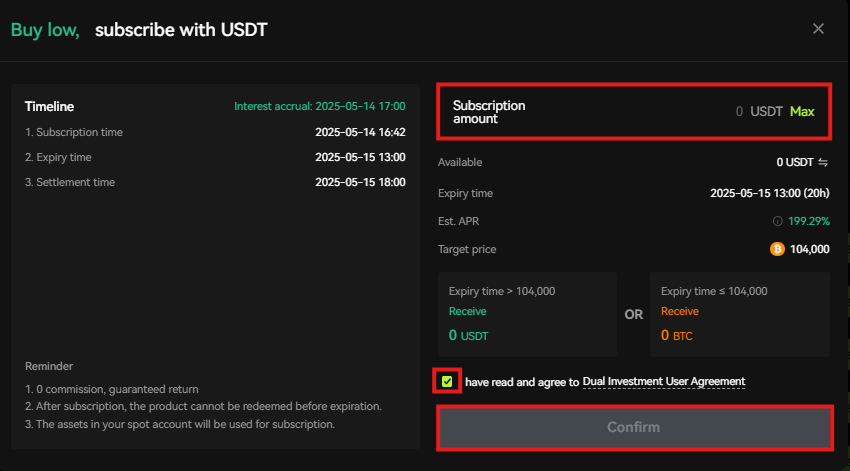Click the Buy low heading
Image resolution: width=850 pixels, height=471 pixels.
tap(45, 30)
